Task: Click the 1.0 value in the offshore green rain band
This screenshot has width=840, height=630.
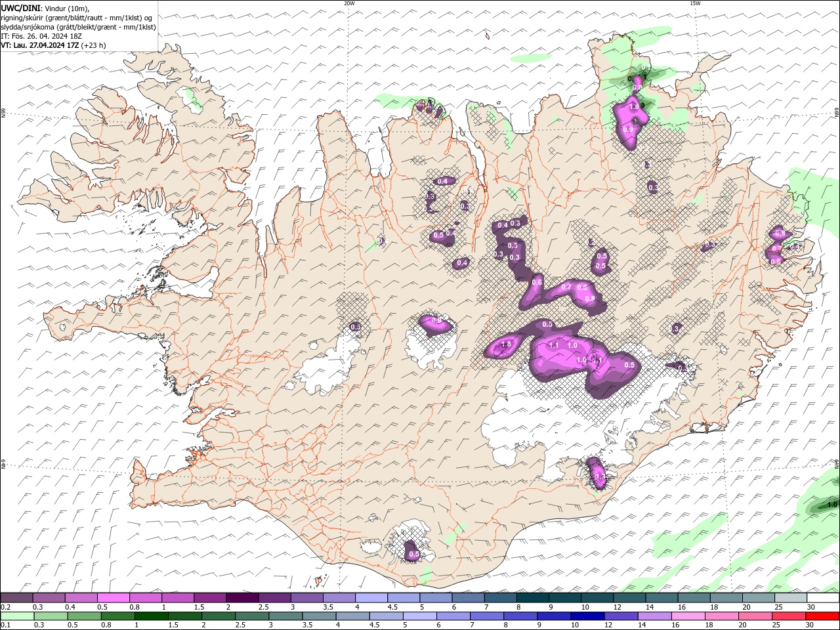Action: coord(832,505)
